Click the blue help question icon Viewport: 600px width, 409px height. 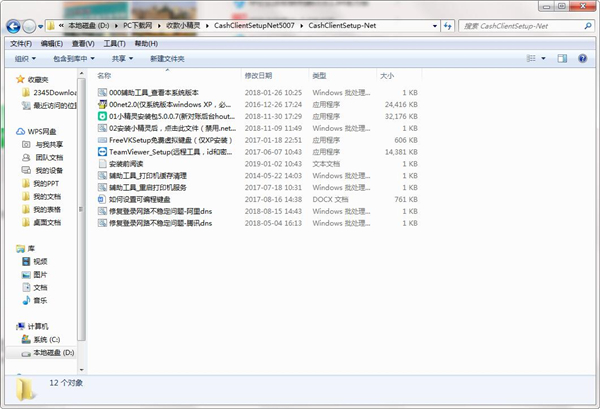582,59
